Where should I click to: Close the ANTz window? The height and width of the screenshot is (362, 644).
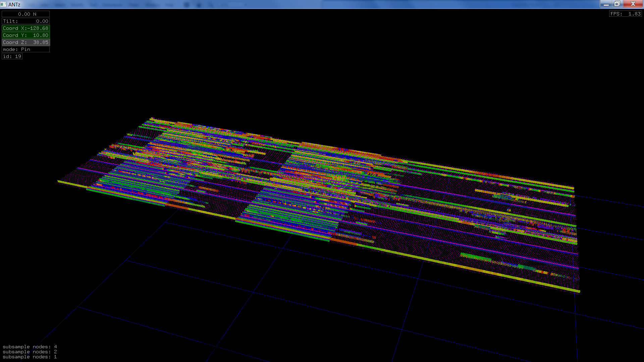(x=633, y=4)
